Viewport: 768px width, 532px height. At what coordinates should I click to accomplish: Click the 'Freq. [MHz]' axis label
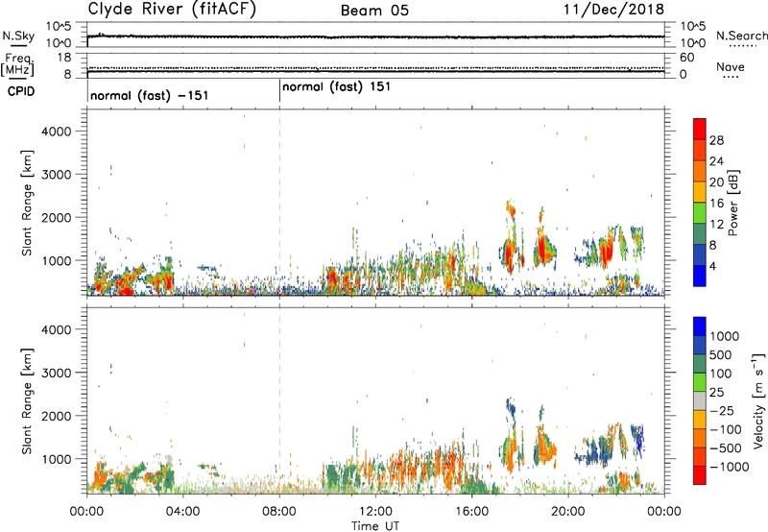[x=17, y=64]
